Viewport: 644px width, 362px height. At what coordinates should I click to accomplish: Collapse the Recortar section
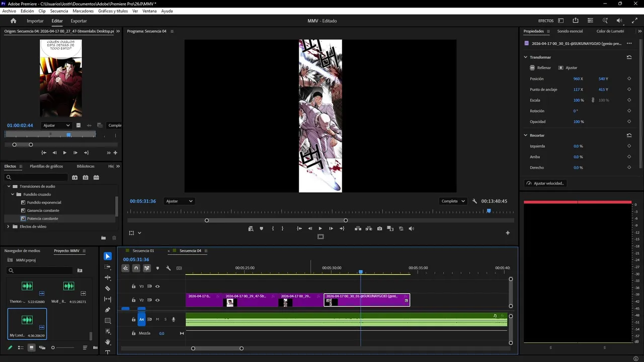(526, 135)
